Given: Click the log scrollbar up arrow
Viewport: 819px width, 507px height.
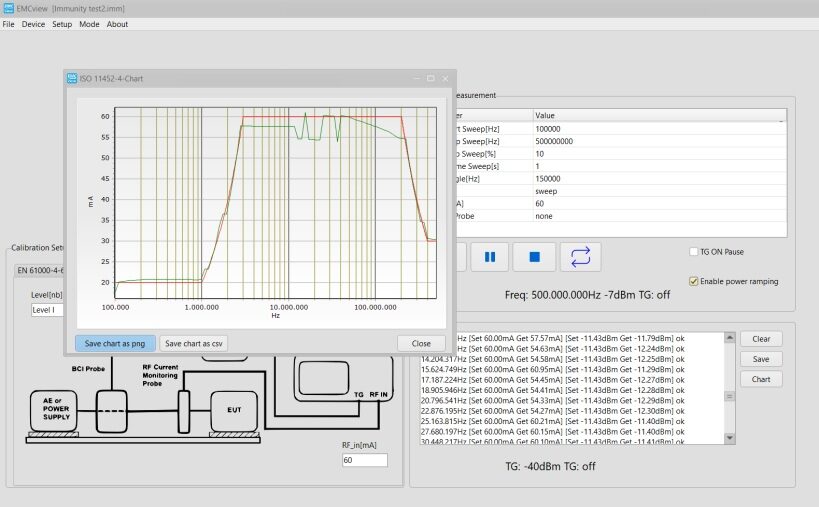Looking at the screenshot, I should pyautogui.click(x=730, y=337).
